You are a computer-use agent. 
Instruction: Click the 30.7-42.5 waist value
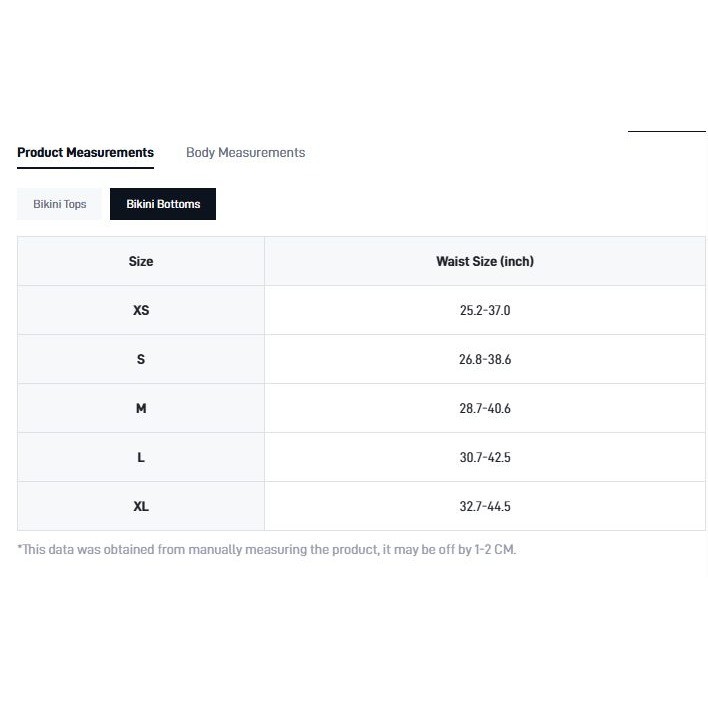(485, 457)
